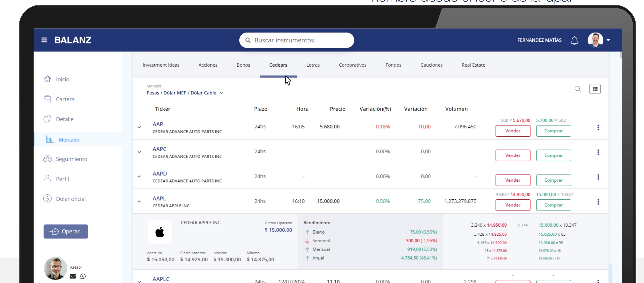Click Comprar for AAPC
Viewport: 644px width, 283px height.
click(554, 155)
